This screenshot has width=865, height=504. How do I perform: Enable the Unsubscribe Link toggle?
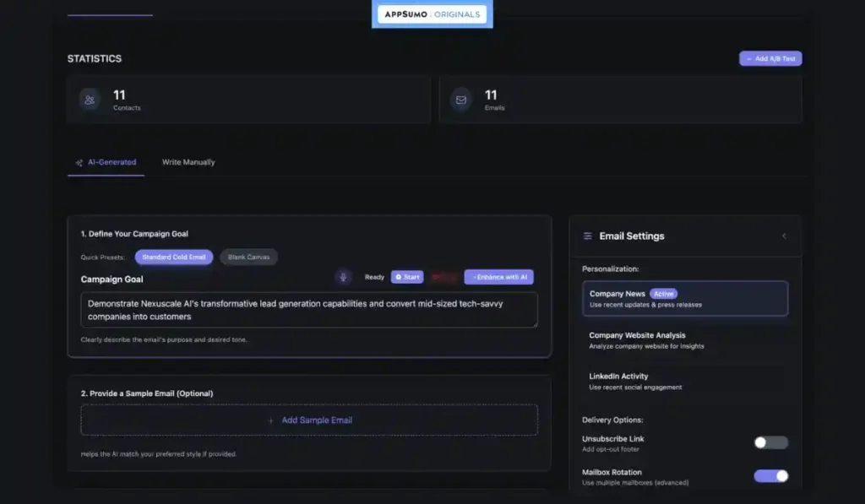pyautogui.click(x=770, y=442)
